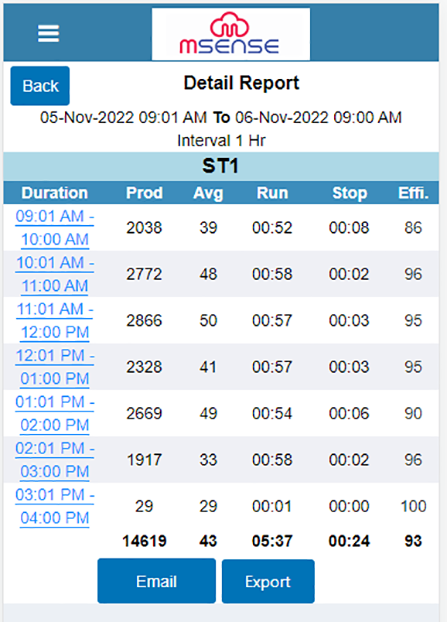Click the Avg column header
The height and width of the screenshot is (622, 447).
tap(208, 193)
